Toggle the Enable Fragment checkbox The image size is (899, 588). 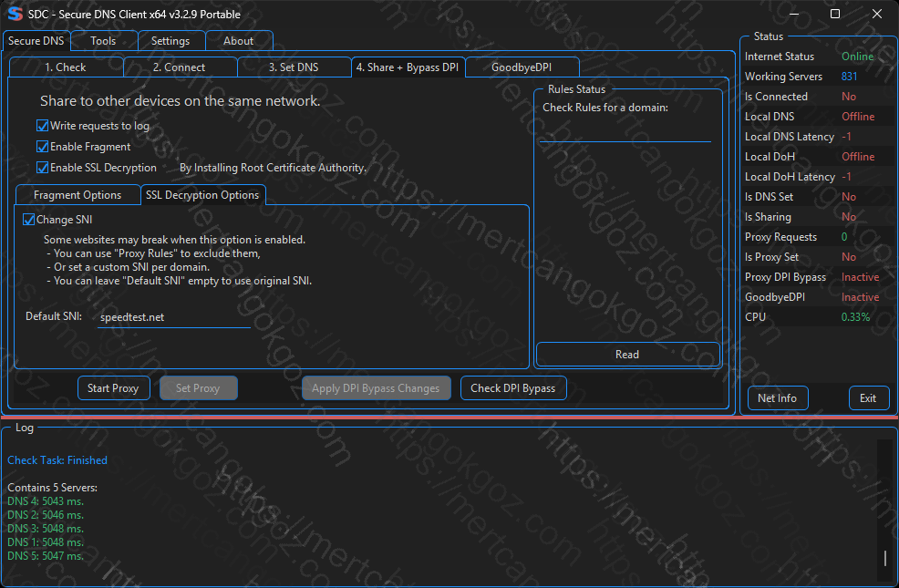[43, 147]
